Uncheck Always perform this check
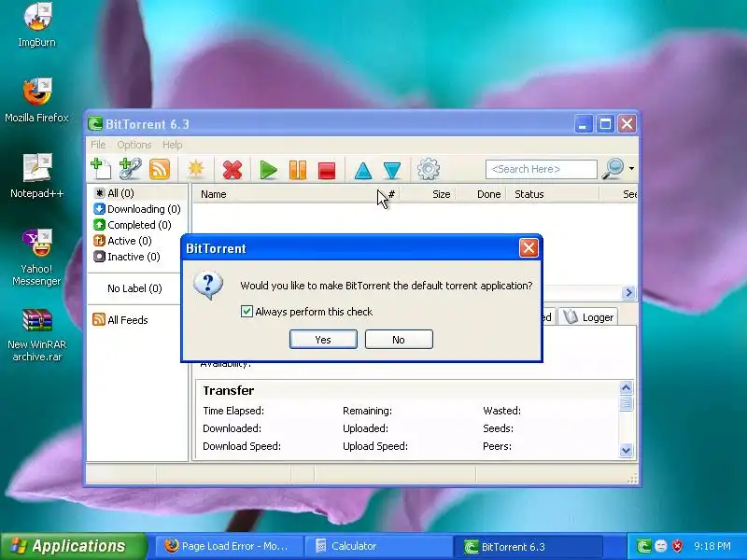 point(247,312)
